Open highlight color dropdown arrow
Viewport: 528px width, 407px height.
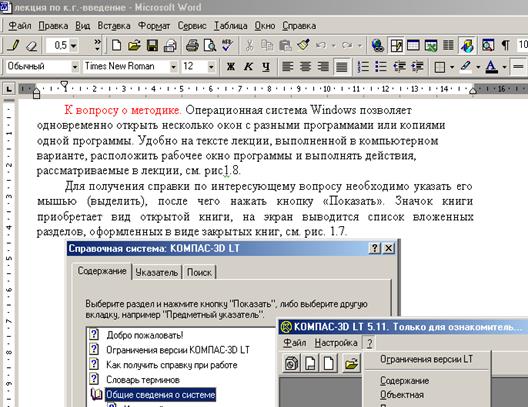[478, 67]
